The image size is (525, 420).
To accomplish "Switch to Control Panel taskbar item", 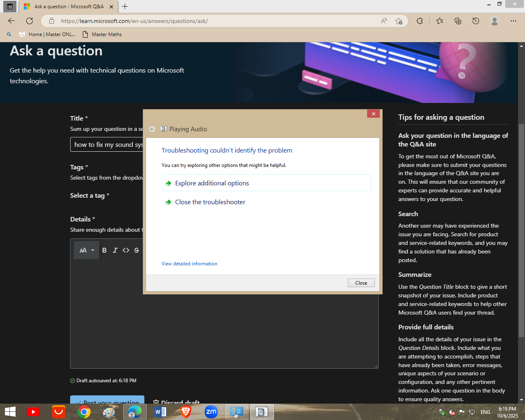I will 237,412.
